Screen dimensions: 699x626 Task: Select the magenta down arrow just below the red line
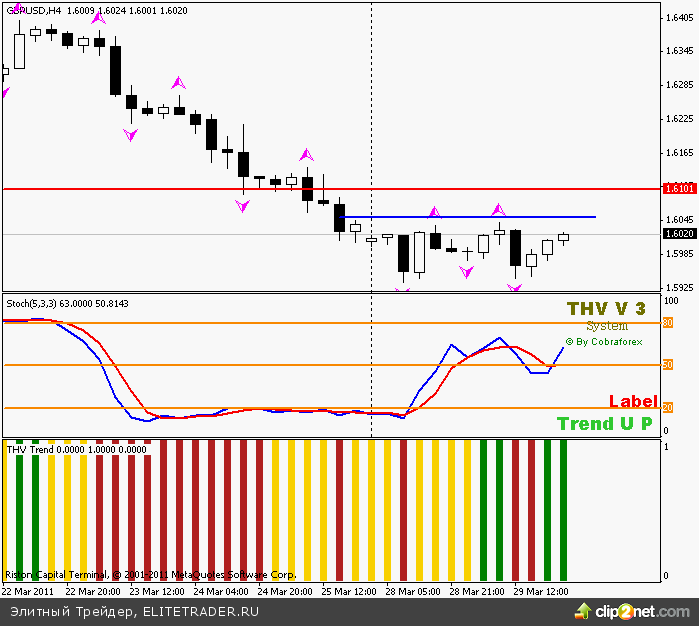(x=243, y=206)
